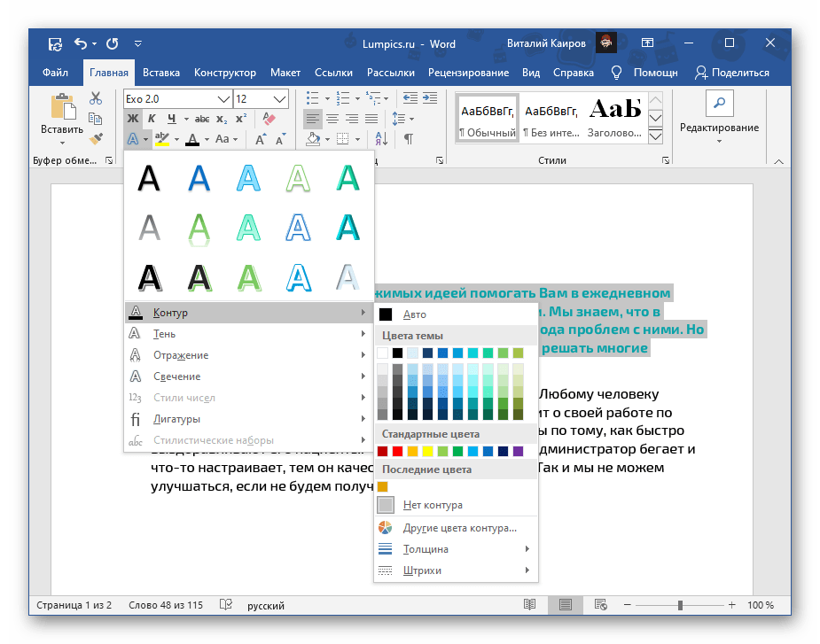Select the Заголовок style thumbnail

coord(615,118)
